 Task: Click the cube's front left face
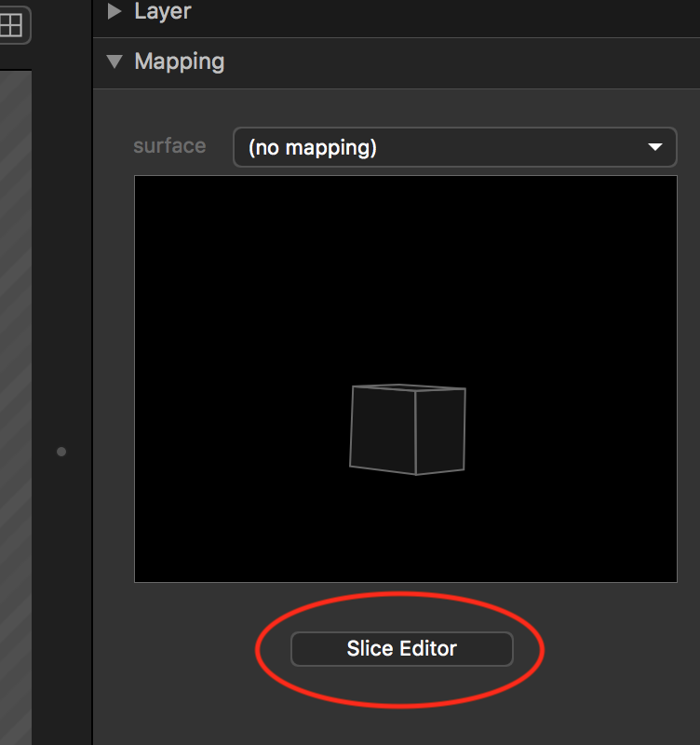tap(383, 428)
